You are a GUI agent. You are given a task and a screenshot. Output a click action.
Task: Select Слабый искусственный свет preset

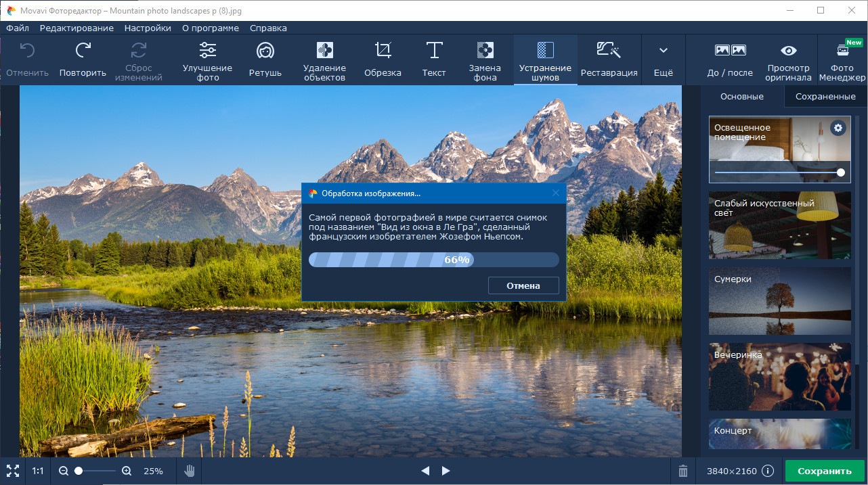[780, 225]
